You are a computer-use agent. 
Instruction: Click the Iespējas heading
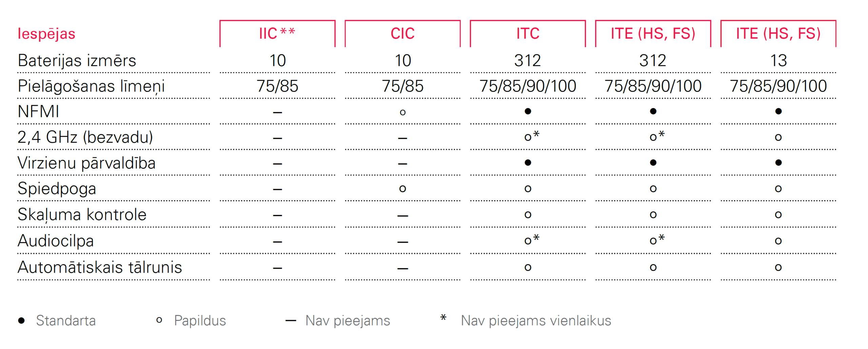46,34
